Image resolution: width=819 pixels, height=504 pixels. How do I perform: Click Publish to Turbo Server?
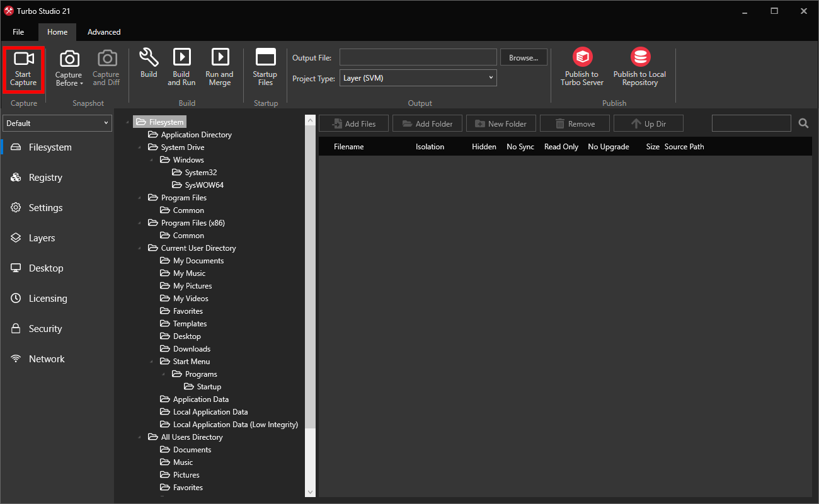point(581,66)
